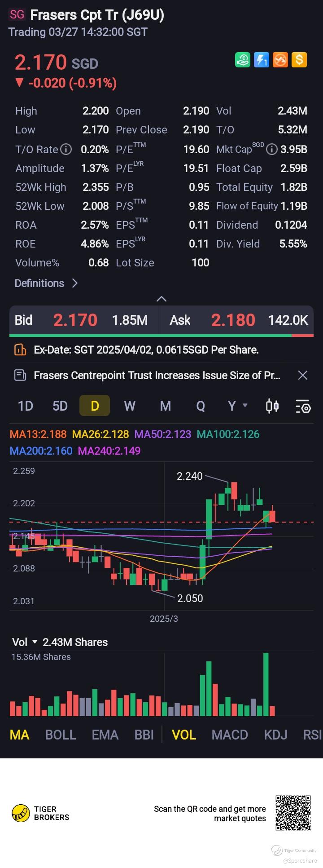
Task: Open T/O Rate info tooltip icon
Action: 66,149
